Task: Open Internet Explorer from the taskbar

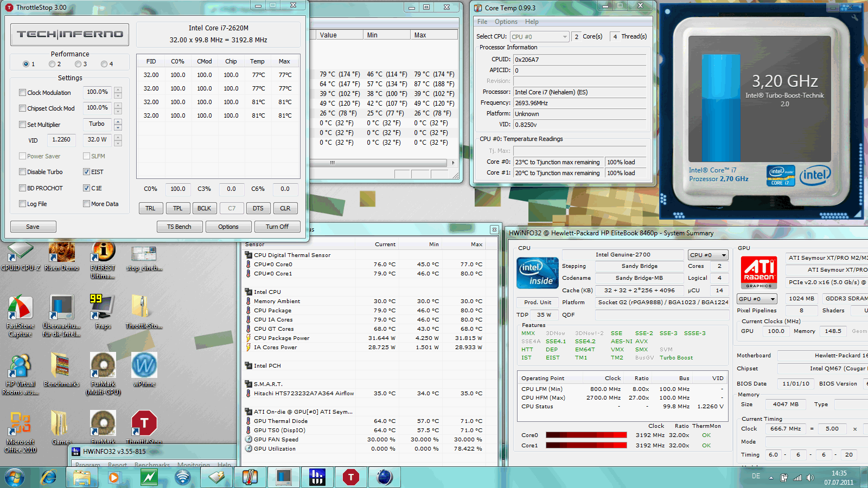Action: coord(49,477)
